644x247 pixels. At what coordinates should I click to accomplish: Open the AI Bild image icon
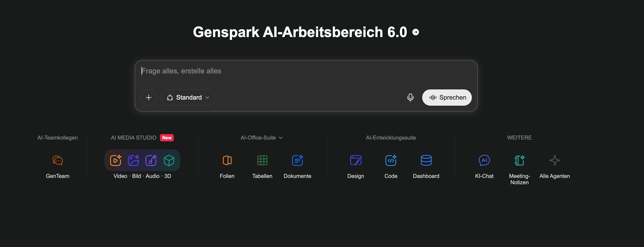[134, 160]
